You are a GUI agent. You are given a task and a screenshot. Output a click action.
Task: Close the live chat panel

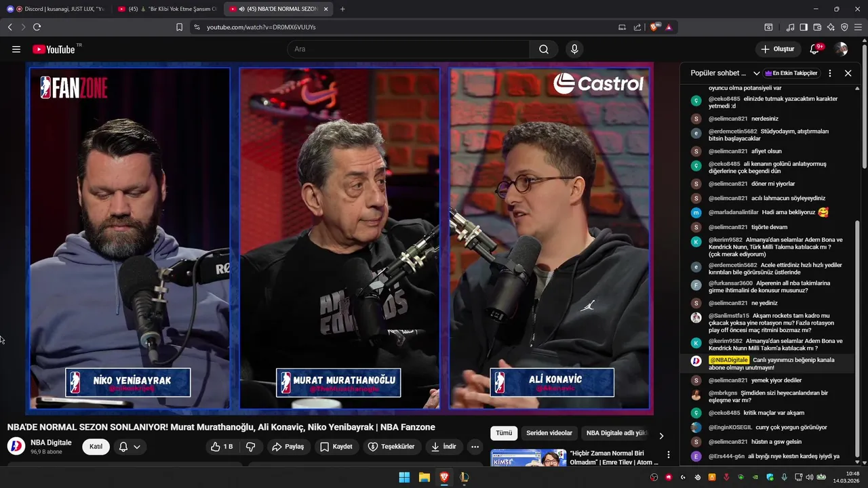pos(848,73)
